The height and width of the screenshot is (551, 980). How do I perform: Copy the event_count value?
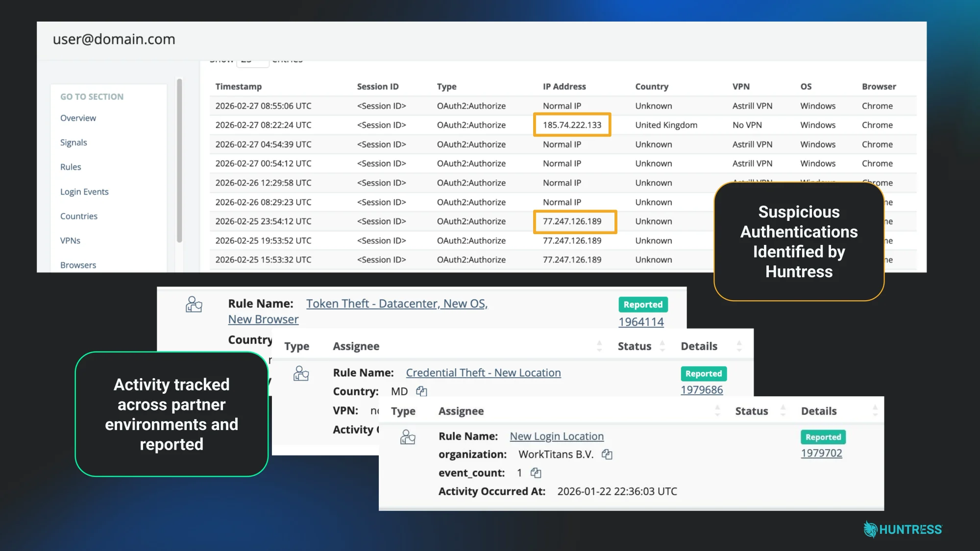(x=536, y=473)
